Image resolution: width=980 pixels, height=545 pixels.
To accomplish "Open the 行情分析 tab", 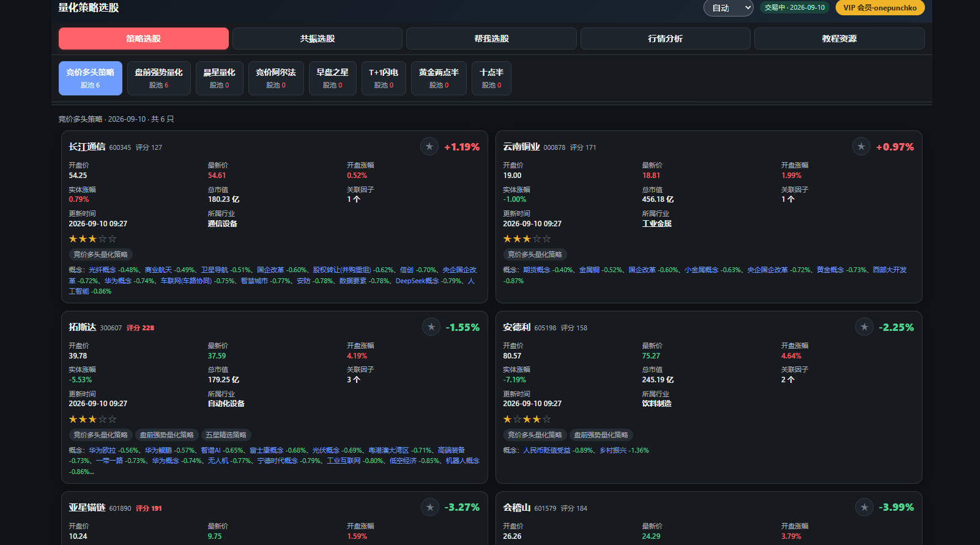I will [x=666, y=39].
